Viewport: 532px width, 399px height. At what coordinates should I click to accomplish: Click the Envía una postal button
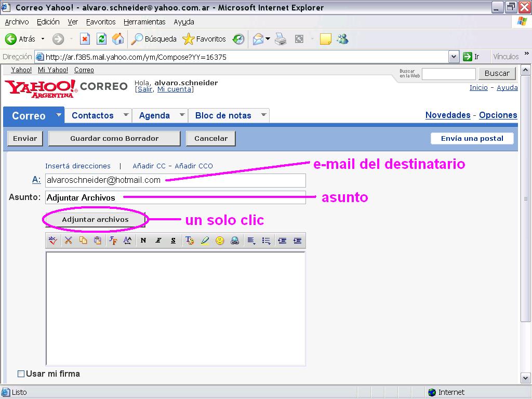[472, 138]
